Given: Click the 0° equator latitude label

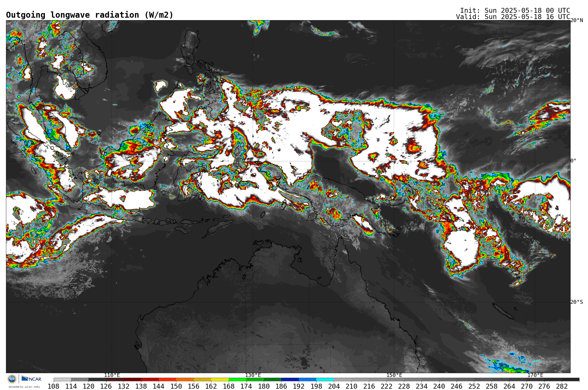Looking at the screenshot, I should (573, 161).
